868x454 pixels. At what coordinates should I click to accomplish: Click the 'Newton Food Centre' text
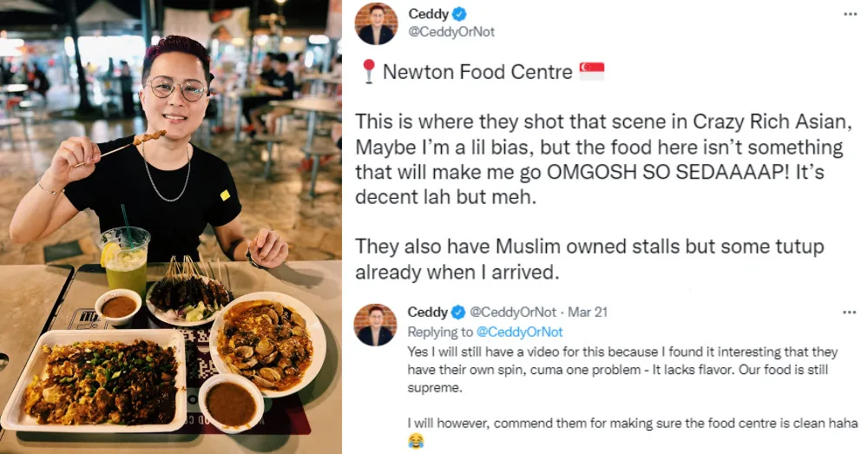pos(477,72)
